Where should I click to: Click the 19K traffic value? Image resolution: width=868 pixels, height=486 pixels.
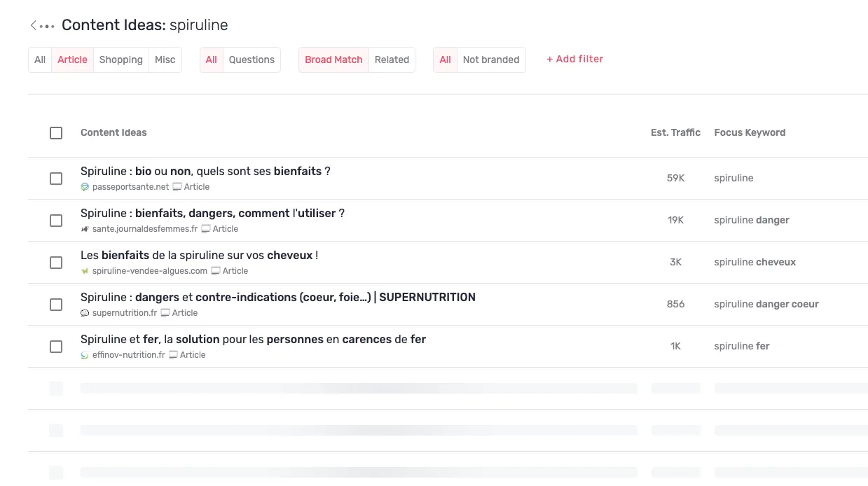[675, 221]
